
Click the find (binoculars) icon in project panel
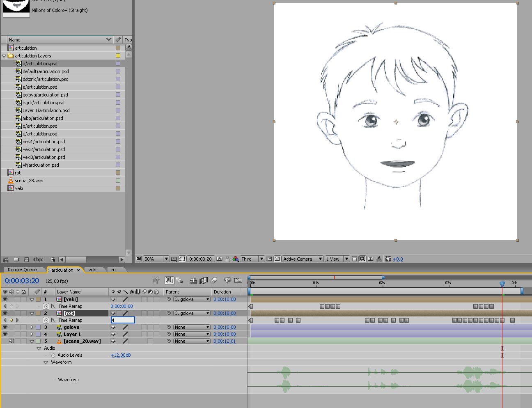(x=6, y=259)
